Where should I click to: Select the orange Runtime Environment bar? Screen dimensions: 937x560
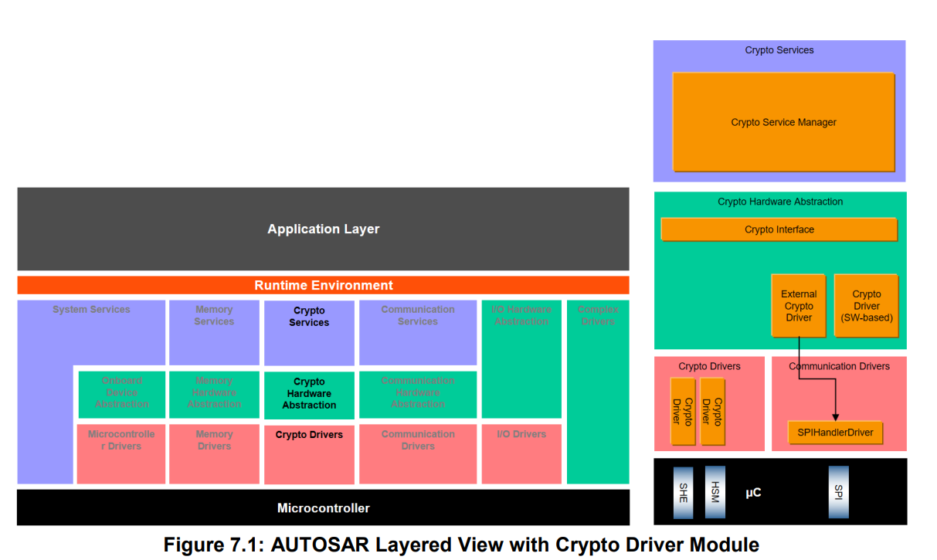[323, 285]
